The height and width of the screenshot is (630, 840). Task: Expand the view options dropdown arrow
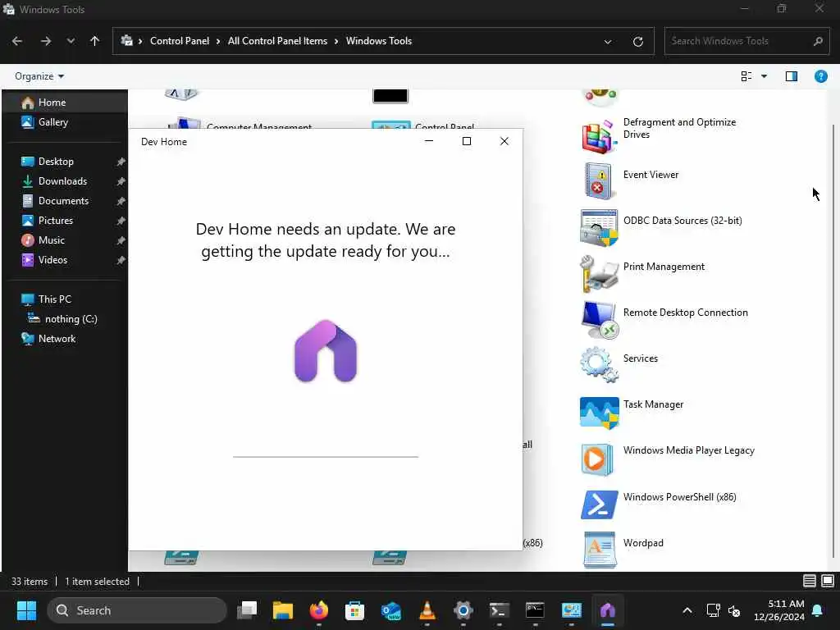tap(764, 76)
